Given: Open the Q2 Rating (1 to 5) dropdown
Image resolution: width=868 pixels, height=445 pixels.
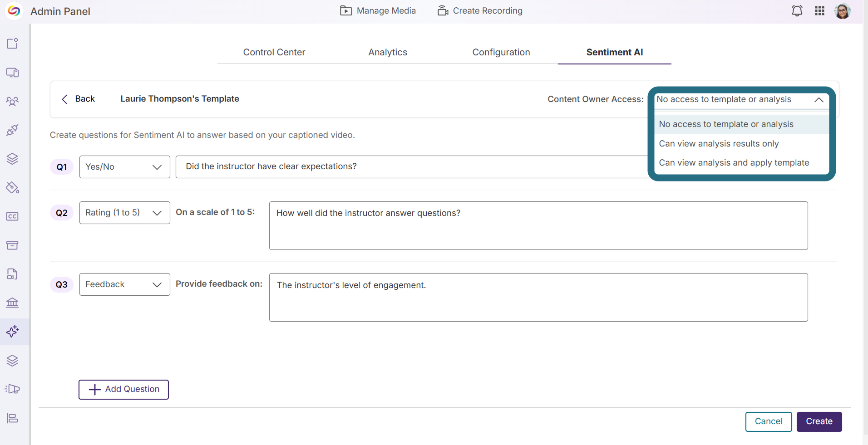Looking at the screenshot, I should tap(124, 213).
